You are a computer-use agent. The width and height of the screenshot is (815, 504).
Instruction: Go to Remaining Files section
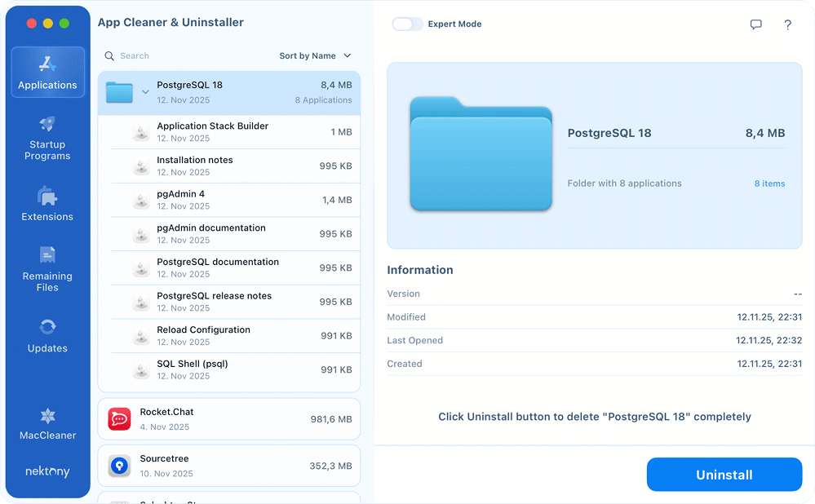[47, 269]
